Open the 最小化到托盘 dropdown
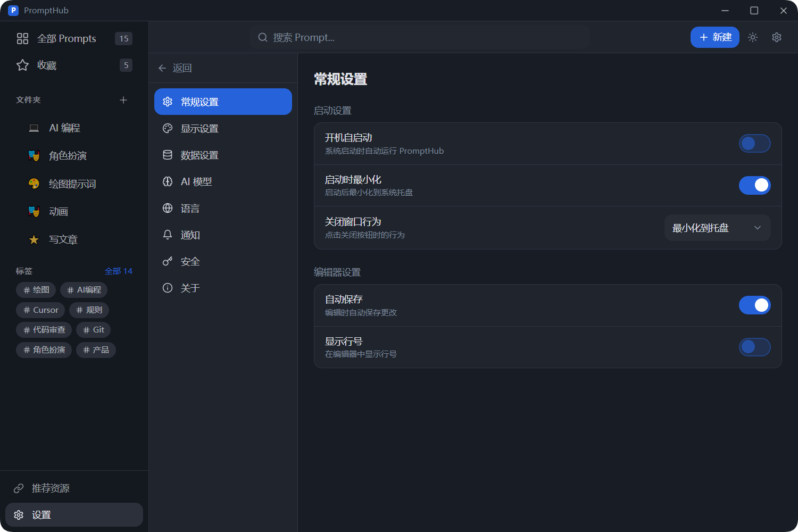798x532 pixels. 717,228
